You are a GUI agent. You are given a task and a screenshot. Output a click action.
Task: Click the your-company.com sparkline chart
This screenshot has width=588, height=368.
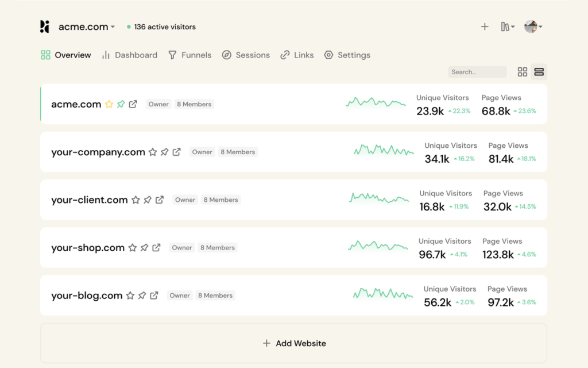384,150
